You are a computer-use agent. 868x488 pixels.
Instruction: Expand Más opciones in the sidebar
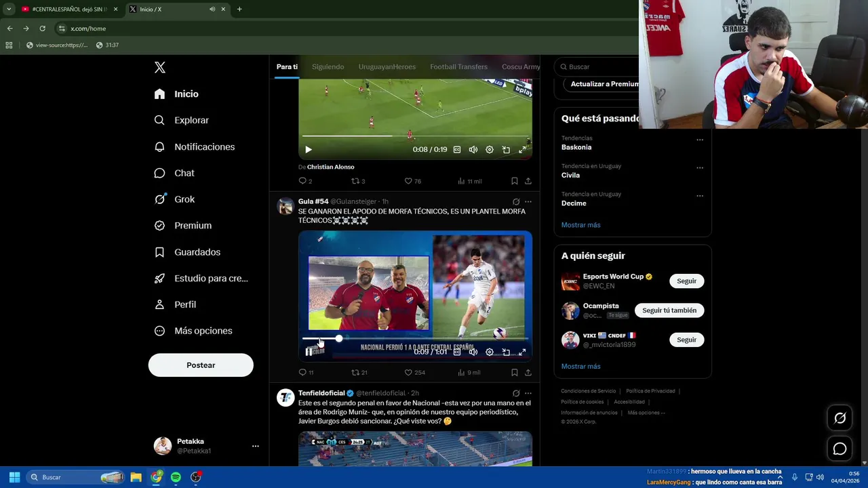[x=193, y=331]
